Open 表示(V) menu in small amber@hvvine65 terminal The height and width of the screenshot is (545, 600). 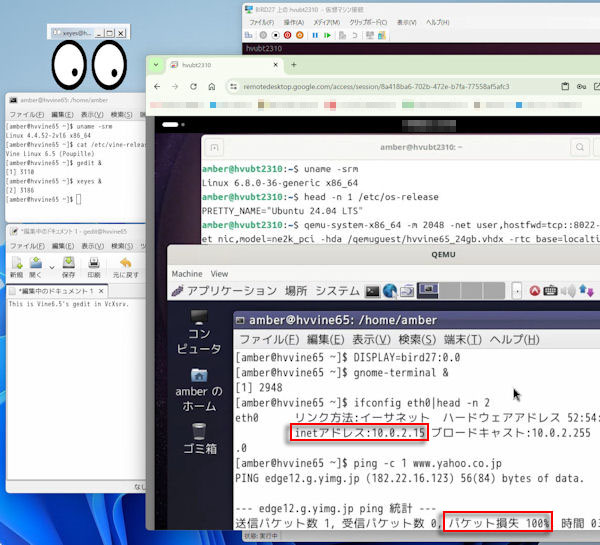click(x=92, y=114)
